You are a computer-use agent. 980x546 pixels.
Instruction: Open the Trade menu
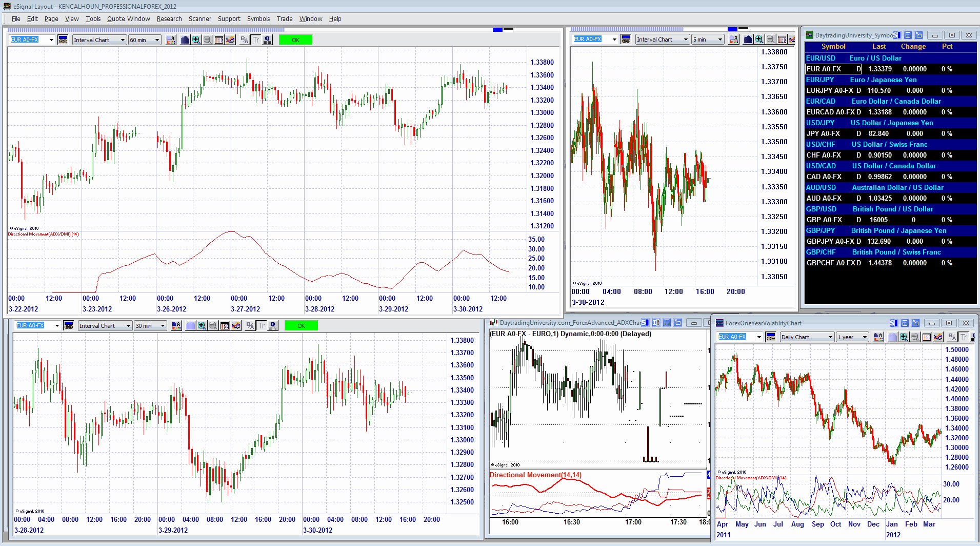point(285,19)
